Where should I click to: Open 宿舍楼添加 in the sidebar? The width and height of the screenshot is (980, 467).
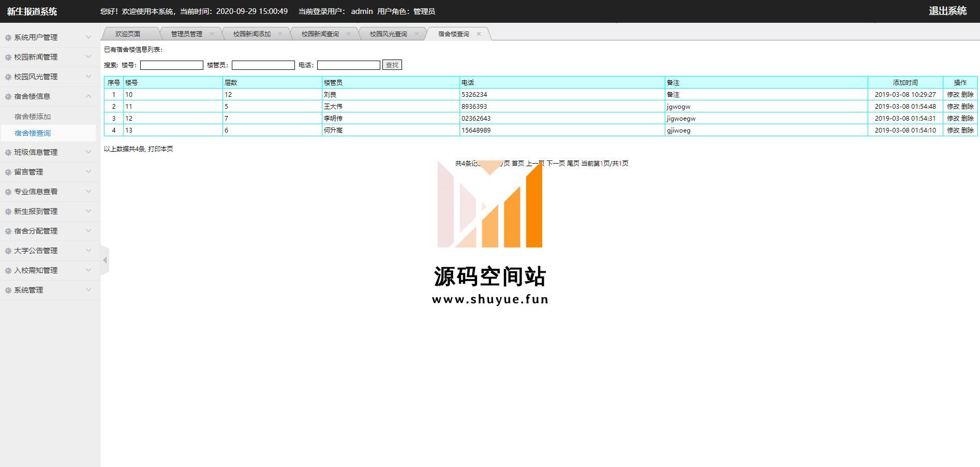[x=33, y=116]
